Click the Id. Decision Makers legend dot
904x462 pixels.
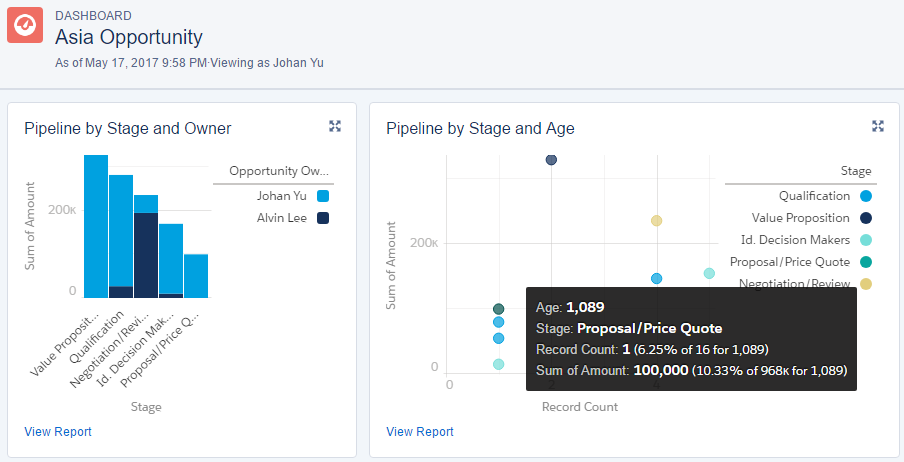point(865,240)
